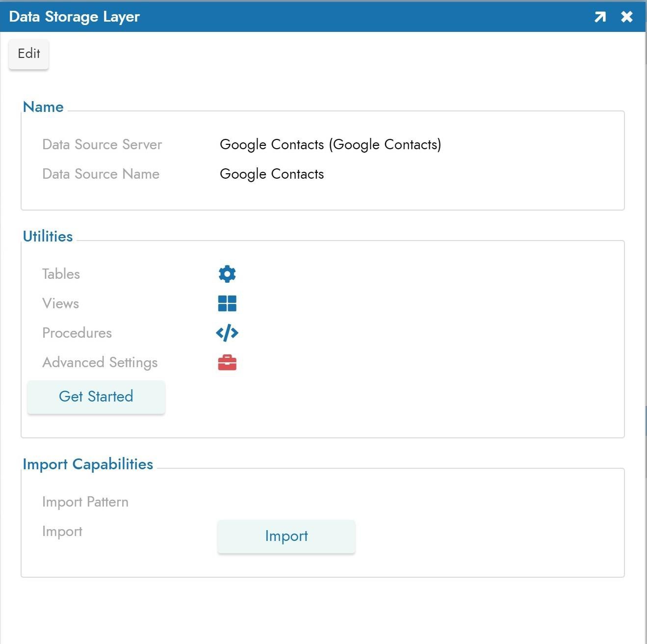The image size is (647, 644).
Task: Close the Data Storage Layer dialog
Action: click(627, 17)
